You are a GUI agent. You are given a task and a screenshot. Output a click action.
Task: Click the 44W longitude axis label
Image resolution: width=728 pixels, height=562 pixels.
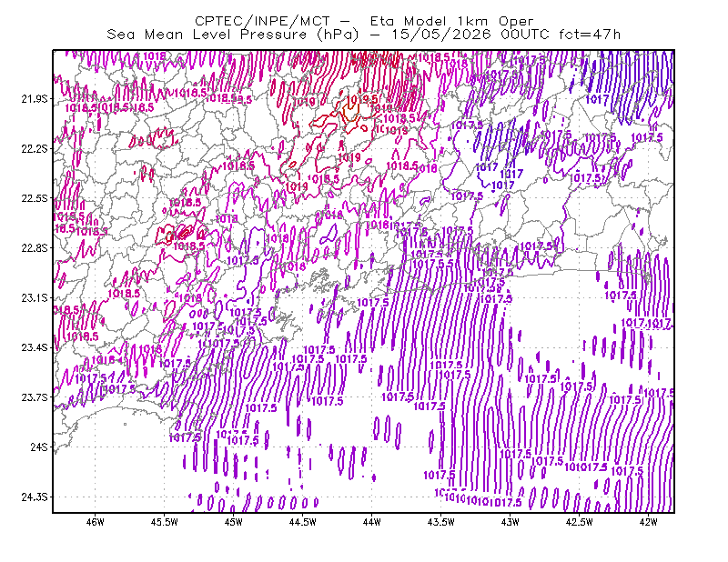click(x=372, y=522)
